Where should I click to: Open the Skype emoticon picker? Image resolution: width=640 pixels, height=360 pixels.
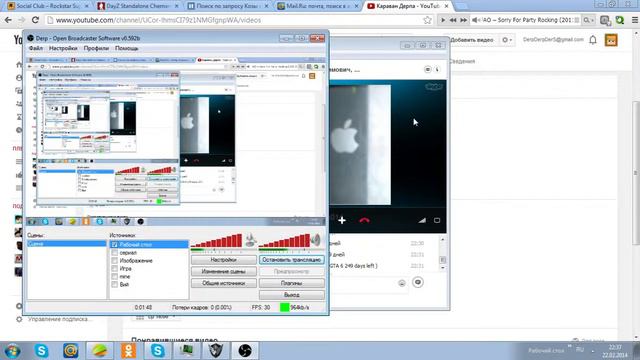pos(402,283)
